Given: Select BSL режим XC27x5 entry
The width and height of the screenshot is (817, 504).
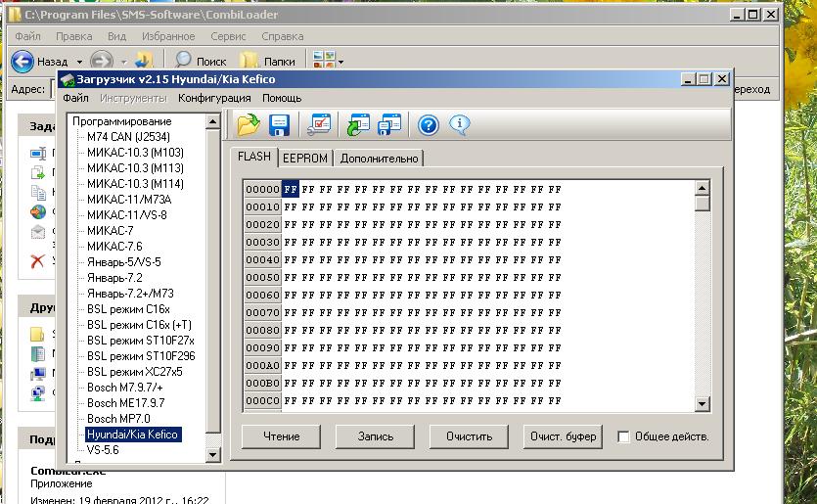Looking at the screenshot, I should point(134,372).
